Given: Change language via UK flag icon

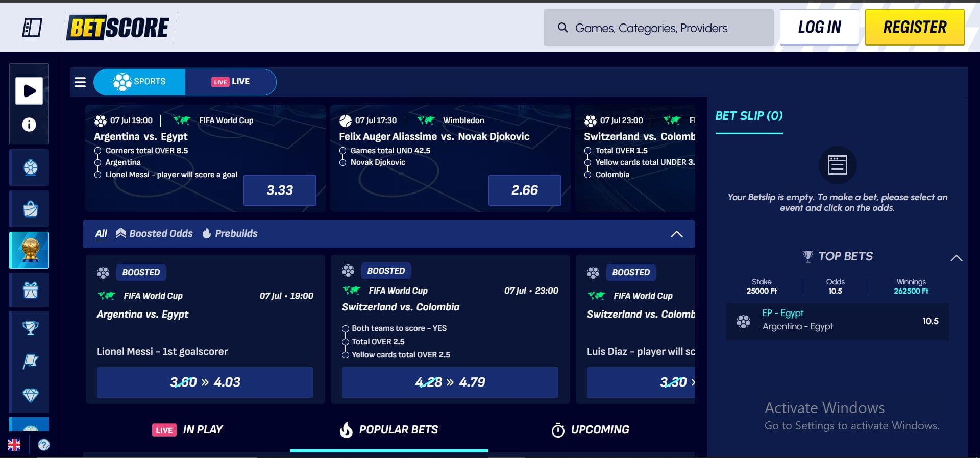Looking at the screenshot, I should (14, 445).
